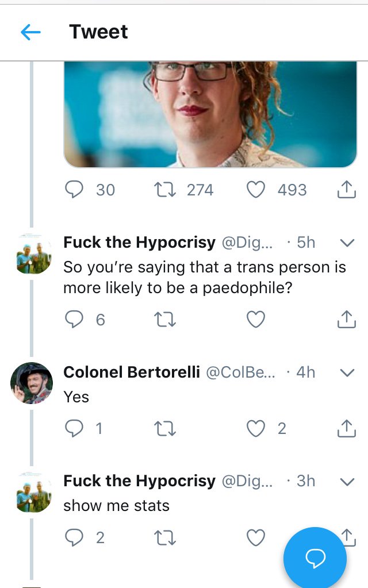Open Colonel Bertorelli's avatar picture
368x588 pixels.
pos(32,383)
